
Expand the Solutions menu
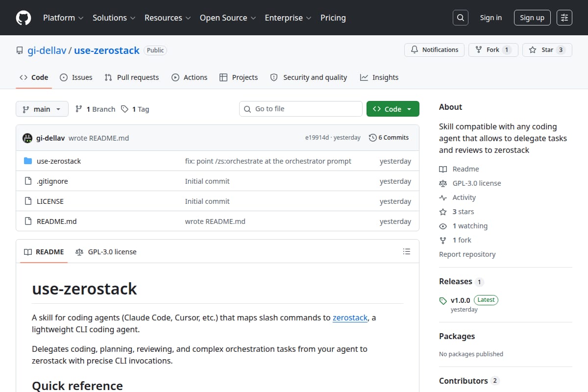114,18
